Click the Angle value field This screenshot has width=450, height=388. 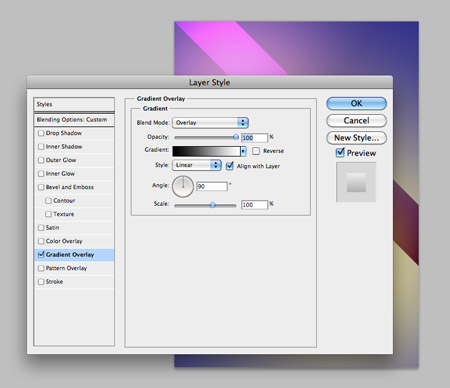[212, 186]
